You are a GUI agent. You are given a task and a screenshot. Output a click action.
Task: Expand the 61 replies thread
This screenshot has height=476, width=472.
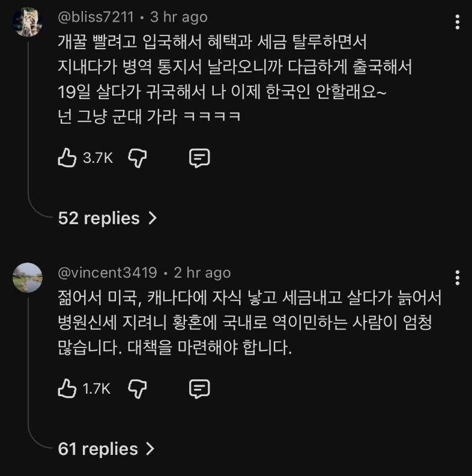(x=107, y=448)
